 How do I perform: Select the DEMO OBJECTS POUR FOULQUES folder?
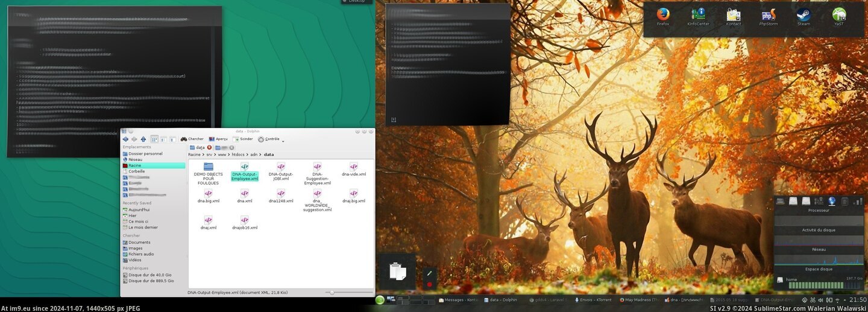[x=209, y=173]
